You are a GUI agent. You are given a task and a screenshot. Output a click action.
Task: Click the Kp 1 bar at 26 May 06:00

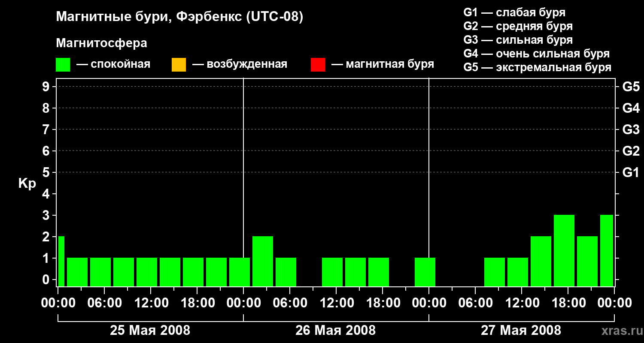point(286,272)
